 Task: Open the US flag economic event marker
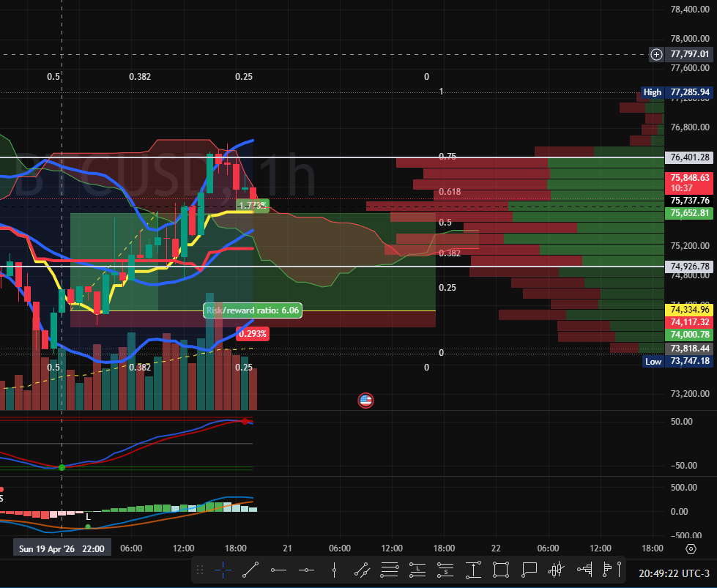365,401
